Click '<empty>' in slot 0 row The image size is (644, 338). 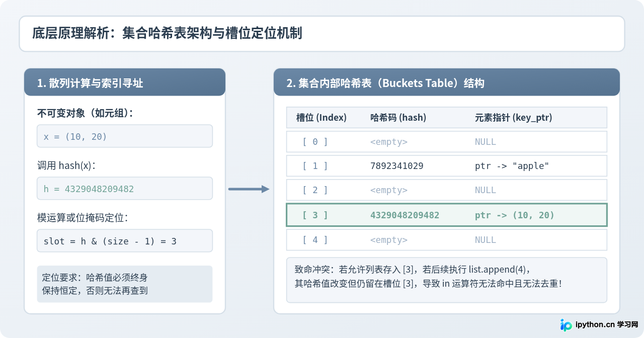point(389,142)
